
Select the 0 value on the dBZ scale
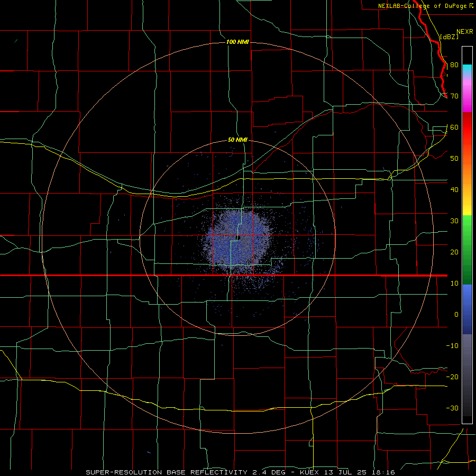click(x=456, y=315)
